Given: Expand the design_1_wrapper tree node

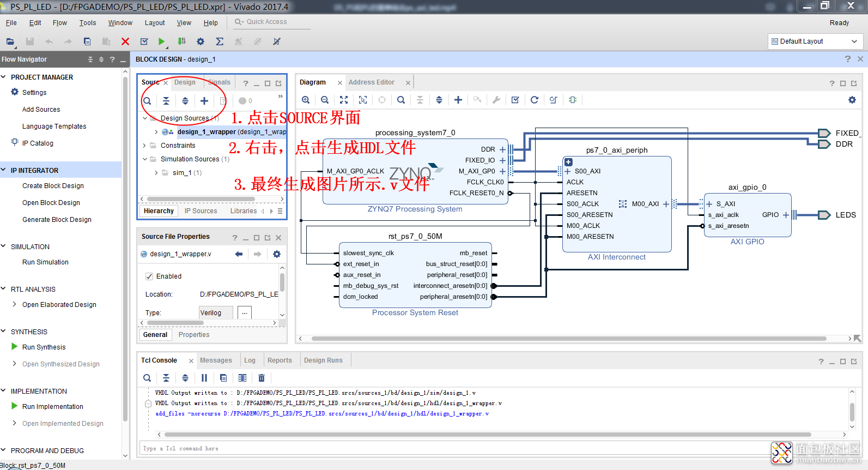Looking at the screenshot, I should pos(156,132).
